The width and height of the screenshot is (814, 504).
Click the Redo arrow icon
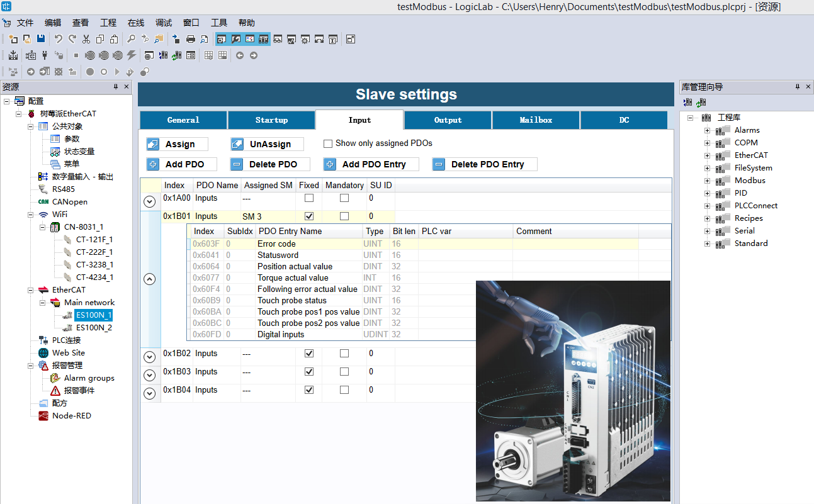(x=72, y=39)
